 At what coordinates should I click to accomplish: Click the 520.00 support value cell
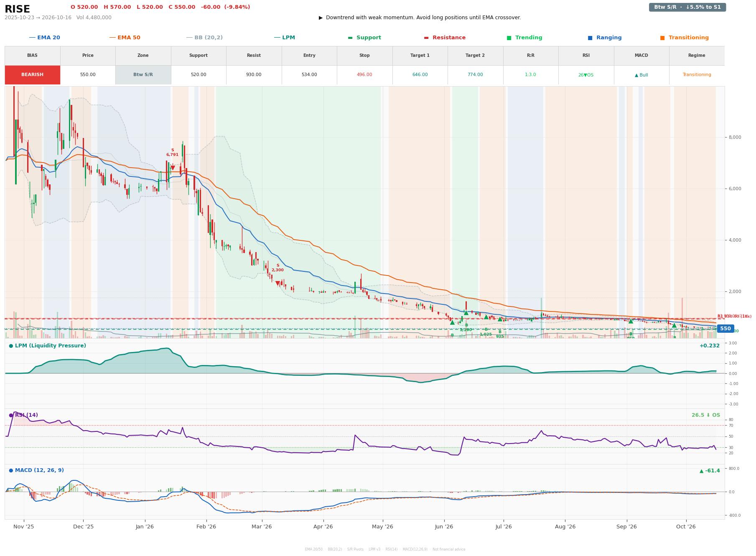pyautogui.click(x=199, y=75)
